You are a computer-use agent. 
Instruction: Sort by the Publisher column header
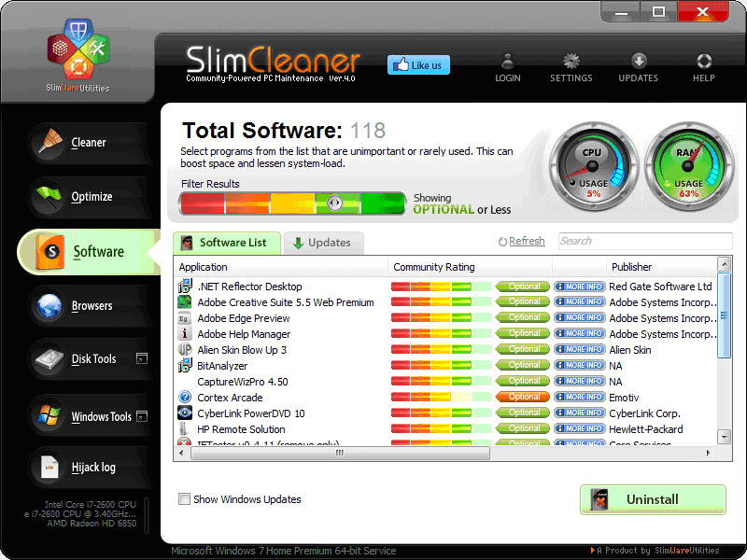662,267
